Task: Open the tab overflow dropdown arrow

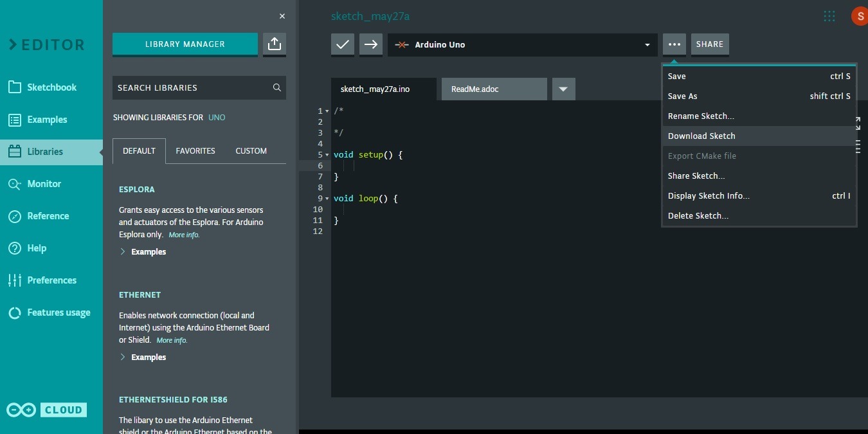Action: [563, 89]
